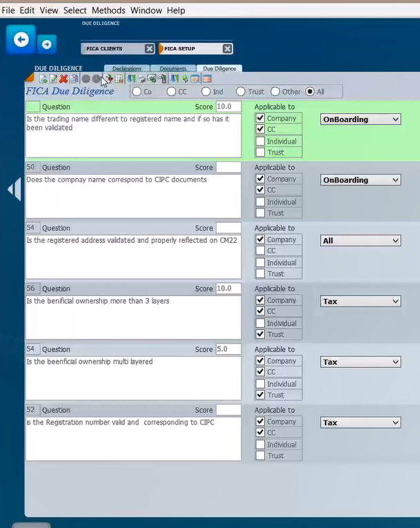
Task: Select the Trust radio filter
Action: (241, 92)
